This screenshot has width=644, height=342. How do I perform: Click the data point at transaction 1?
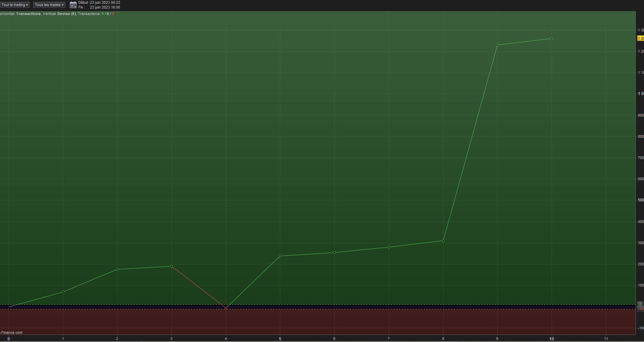tap(63, 292)
